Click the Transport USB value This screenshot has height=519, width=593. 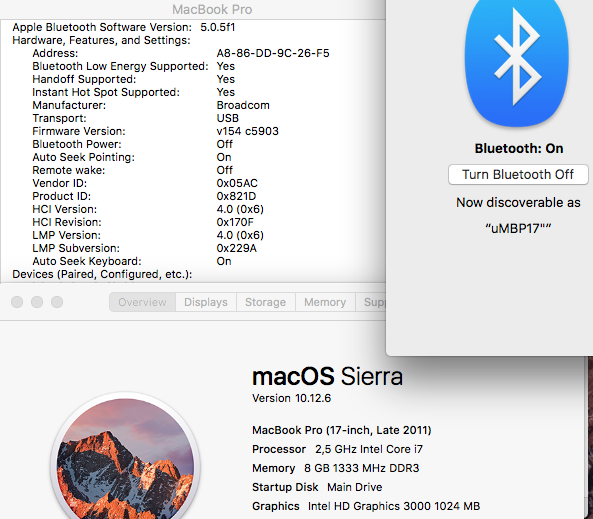click(x=227, y=118)
